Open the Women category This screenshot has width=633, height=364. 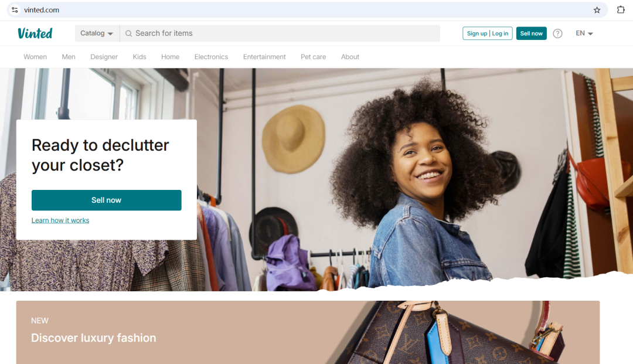(35, 57)
